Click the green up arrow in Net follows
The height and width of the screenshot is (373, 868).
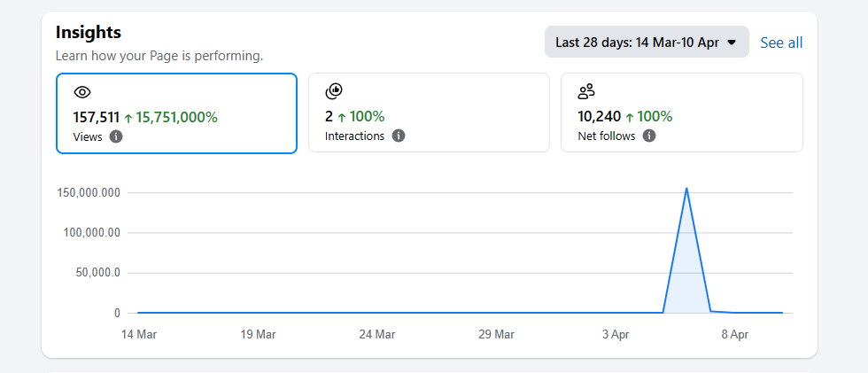click(x=630, y=117)
